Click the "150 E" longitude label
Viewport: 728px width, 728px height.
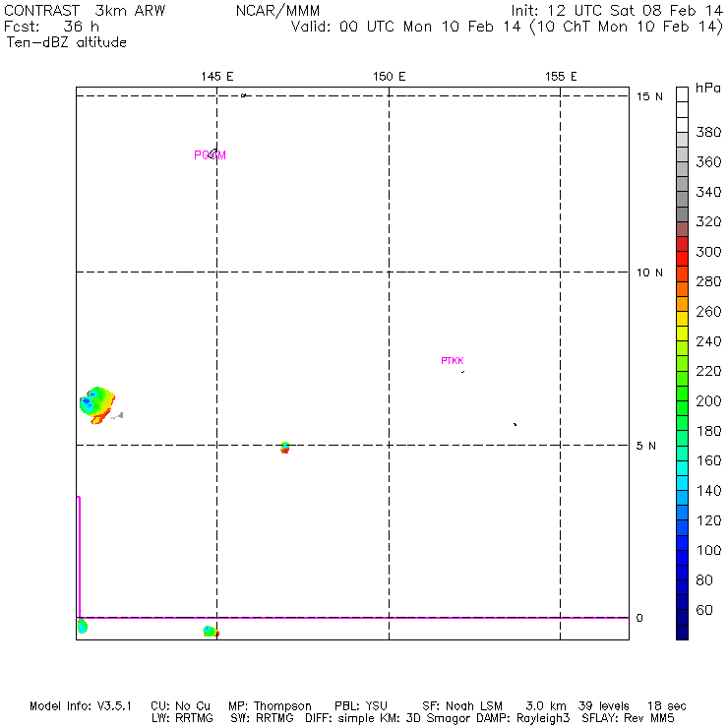pyautogui.click(x=389, y=77)
